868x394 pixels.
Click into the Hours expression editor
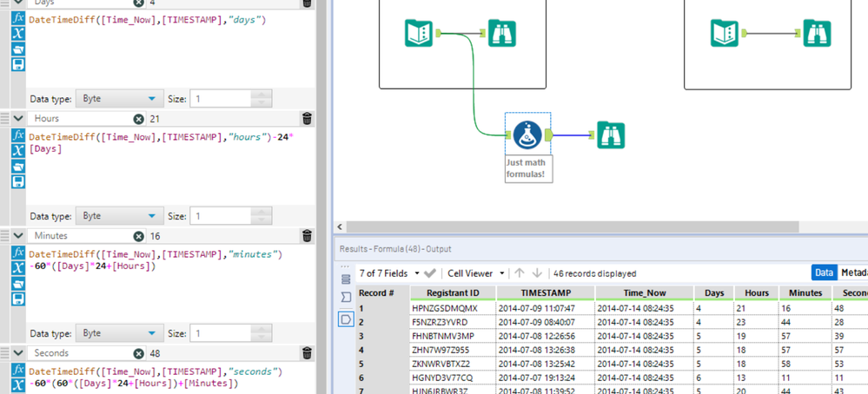pos(170,166)
